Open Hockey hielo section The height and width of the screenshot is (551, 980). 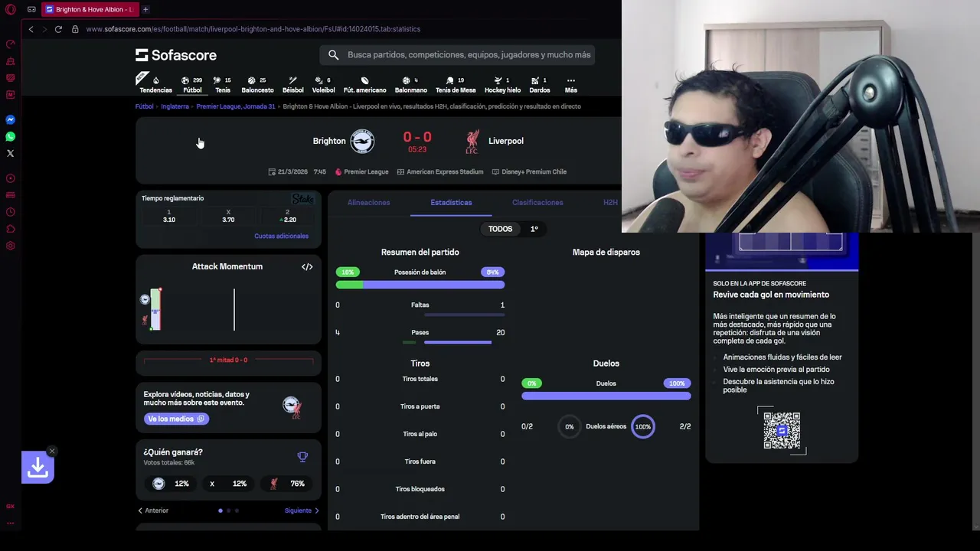(x=502, y=84)
